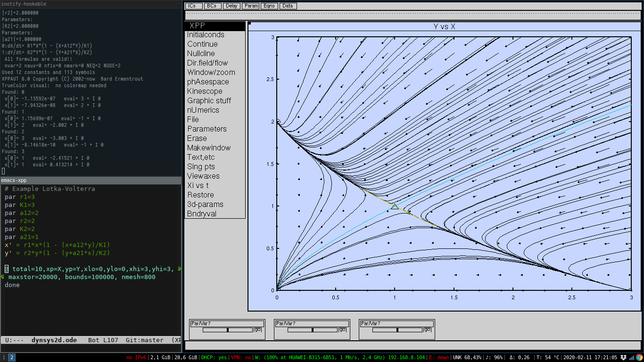Open Dir.field/flow menu
The image size is (644, 362).
[x=215, y=63]
